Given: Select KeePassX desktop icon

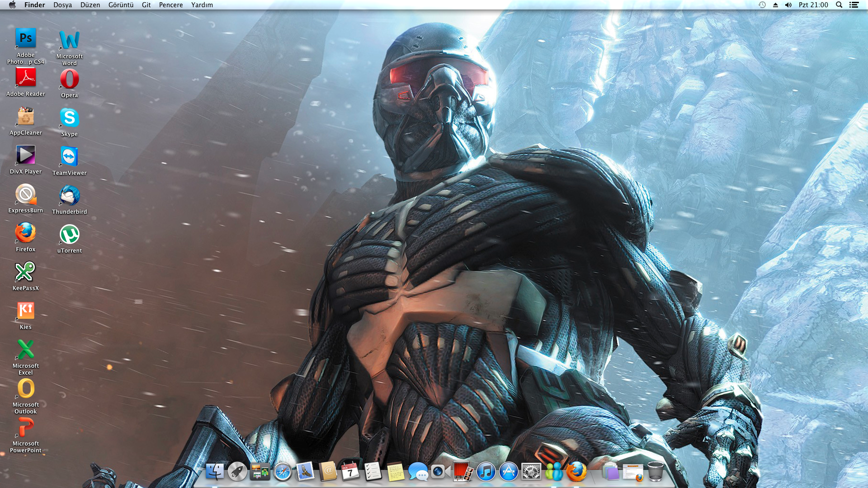Looking at the screenshot, I should click(26, 272).
